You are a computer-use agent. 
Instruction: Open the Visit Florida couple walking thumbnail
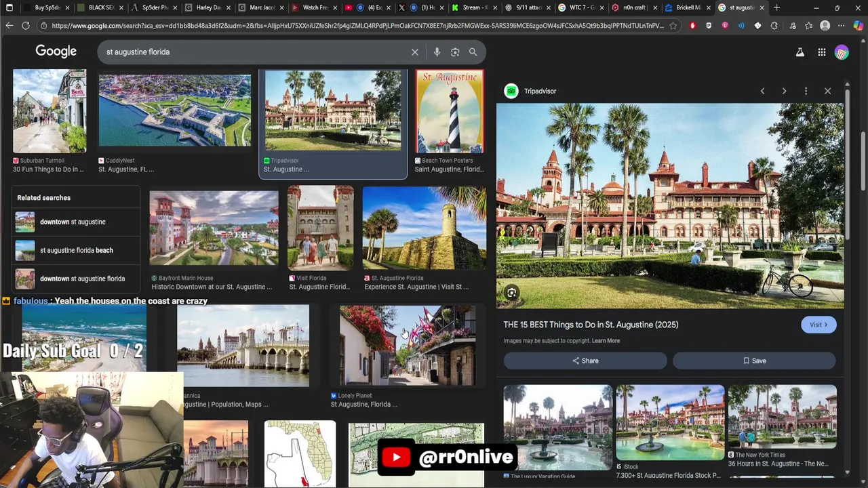pyautogui.click(x=320, y=228)
